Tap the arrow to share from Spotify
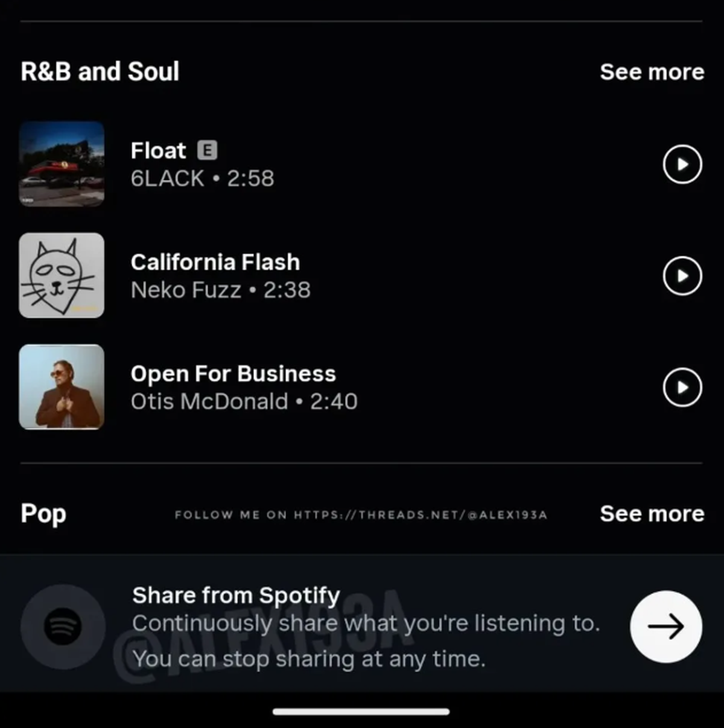Screen dimensions: 724x728 pyautogui.click(x=666, y=627)
